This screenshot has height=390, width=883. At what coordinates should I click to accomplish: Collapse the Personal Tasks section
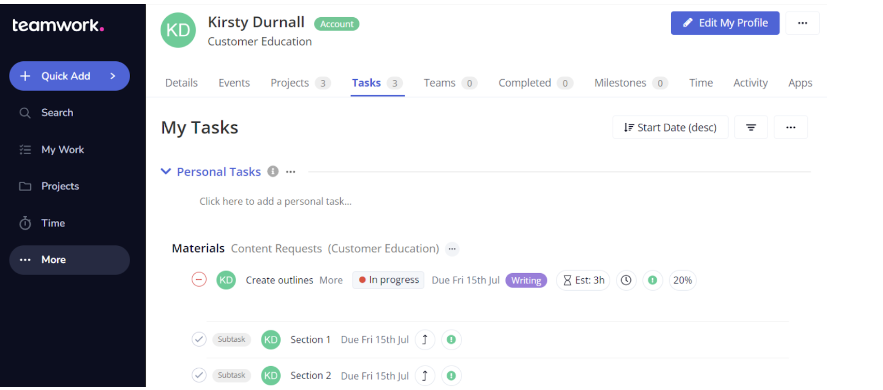click(166, 171)
